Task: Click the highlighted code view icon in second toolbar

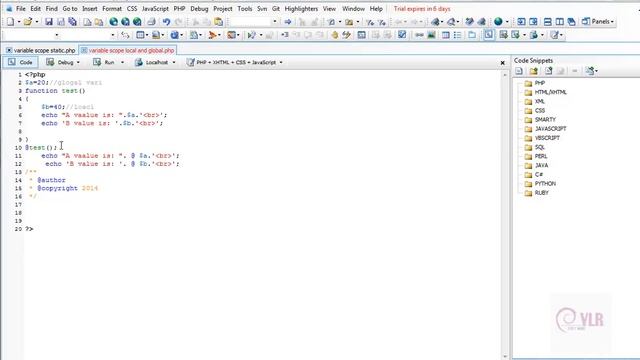Action: tap(489, 35)
